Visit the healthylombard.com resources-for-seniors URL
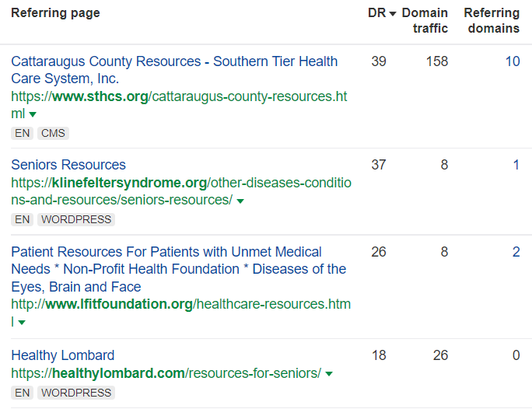Screen dimensions: 532x409 pyautogui.click(x=166, y=373)
